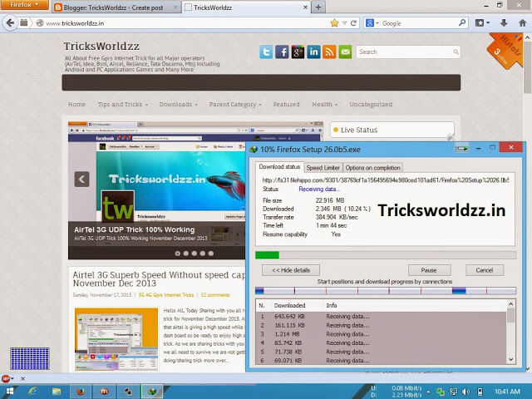Open the volume speaker tray icon

click(465, 392)
